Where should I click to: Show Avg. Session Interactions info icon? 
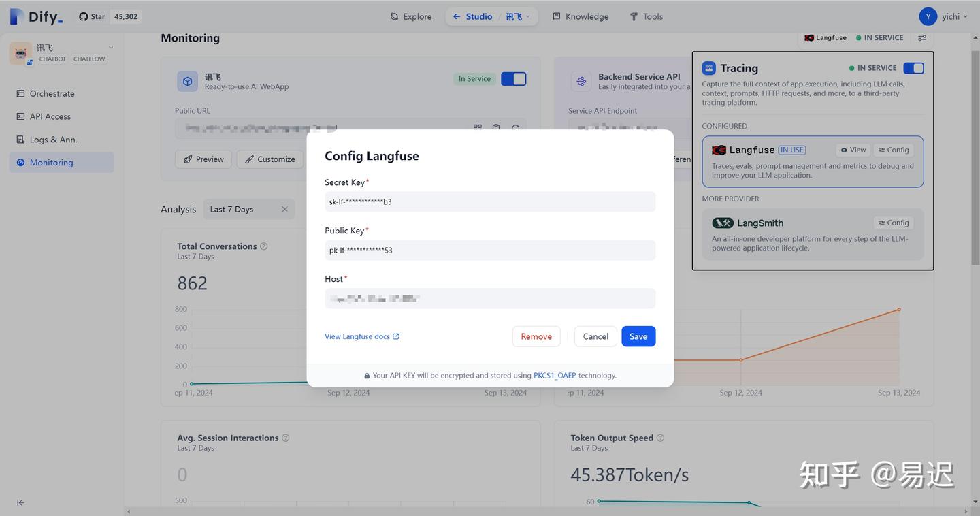click(286, 438)
